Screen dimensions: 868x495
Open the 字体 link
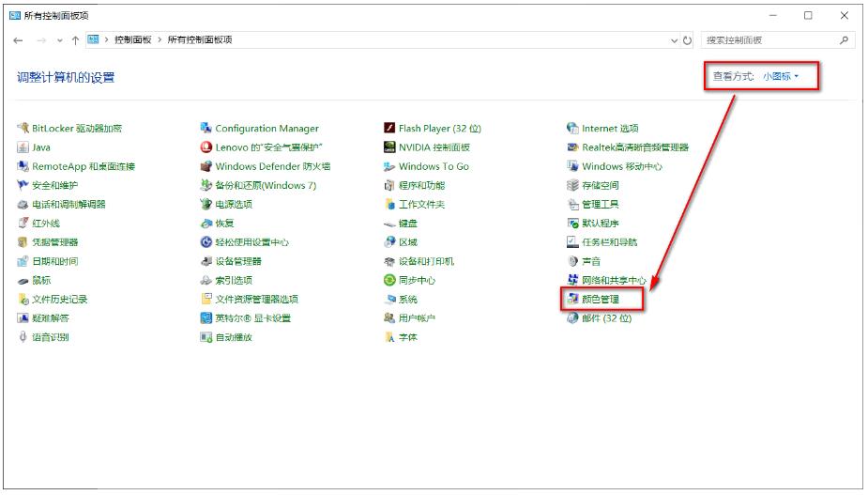coord(408,337)
